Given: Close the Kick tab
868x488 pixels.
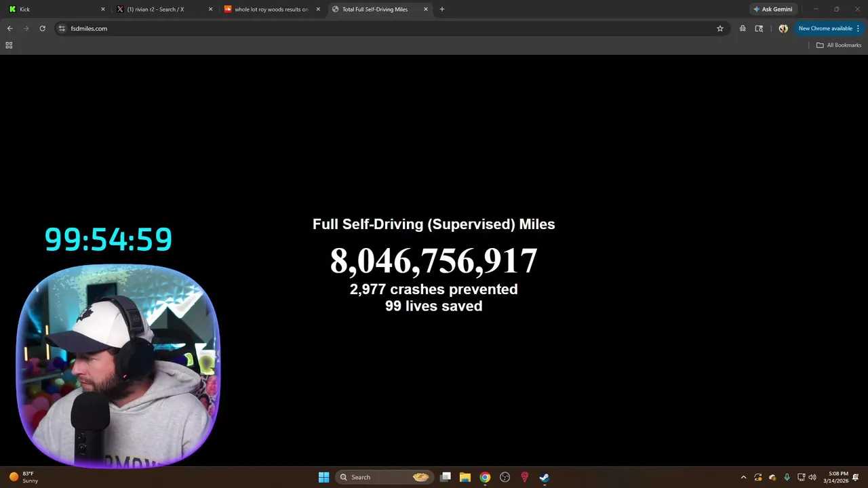Looking at the screenshot, I should pos(103,9).
